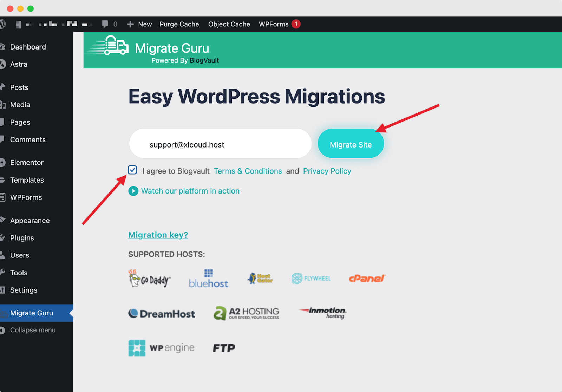Click the comments bubble icon in top bar
Viewport: 562px width, 392px height.
(105, 24)
